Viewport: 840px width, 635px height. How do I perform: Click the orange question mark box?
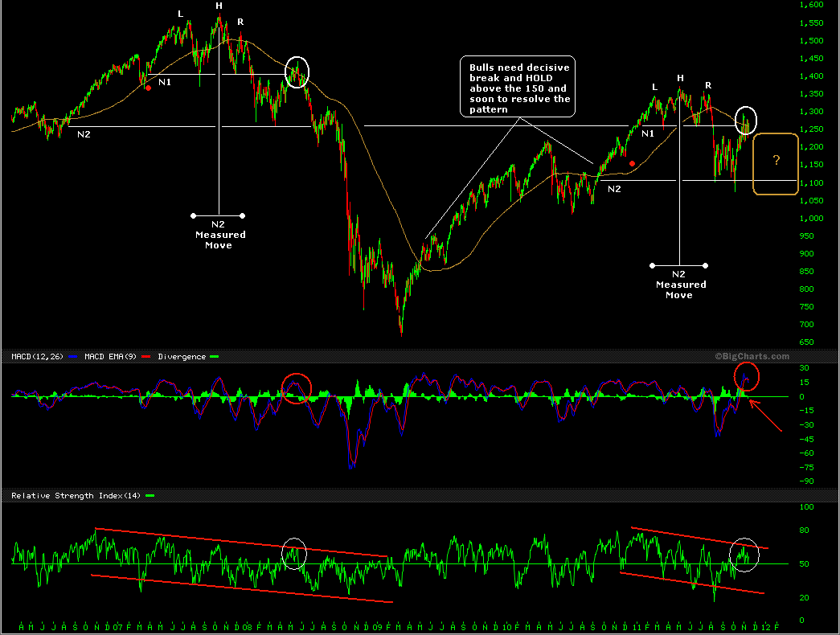point(776,164)
